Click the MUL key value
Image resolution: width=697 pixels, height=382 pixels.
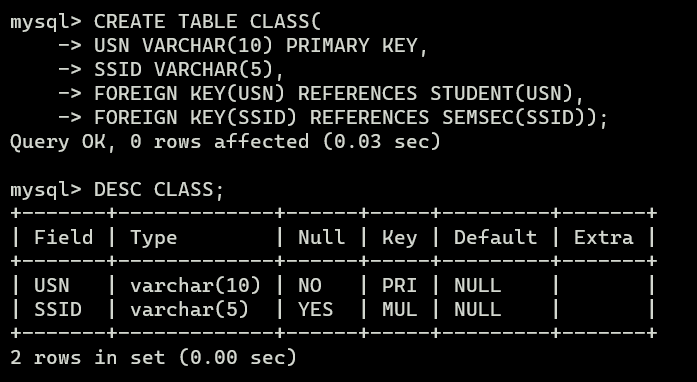pyautogui.click(x=400, y=310)
